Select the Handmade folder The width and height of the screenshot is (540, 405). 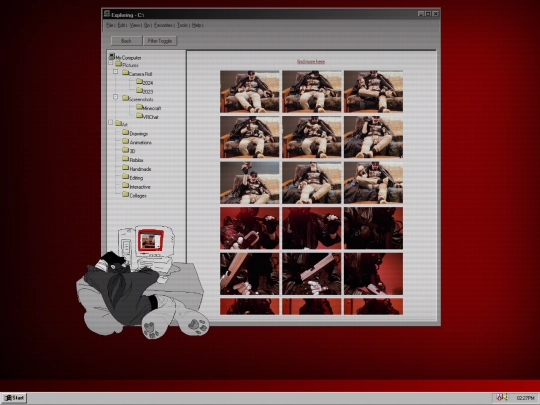click(x=137, y=168)
